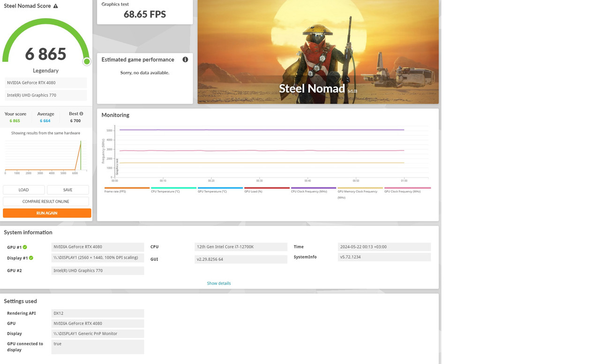Click the Monitoring section heading
The image size is (600, 364).
pos(115,115)
